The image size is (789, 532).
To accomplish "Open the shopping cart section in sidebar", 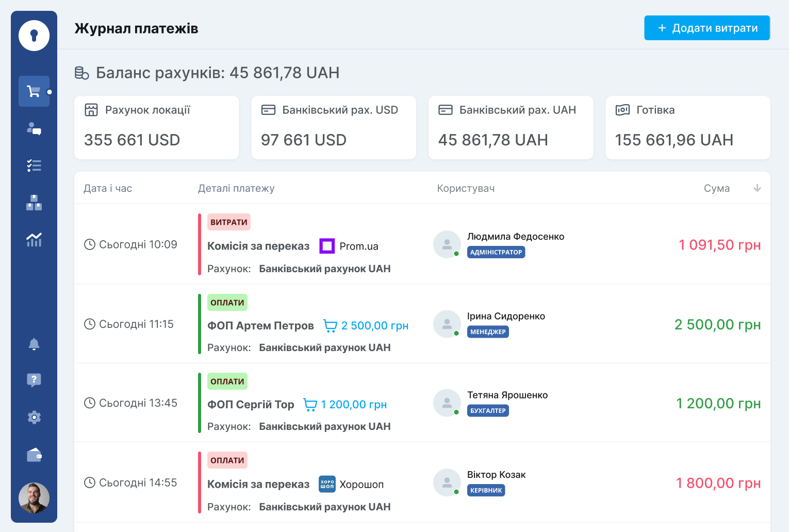I will coord(34,91).
